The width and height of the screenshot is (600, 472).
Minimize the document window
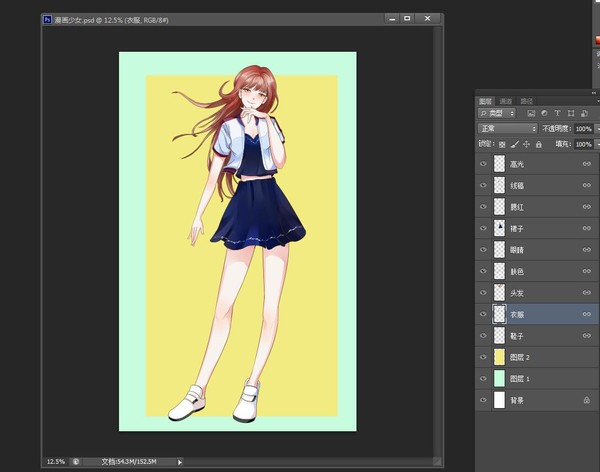[x=392, y=18]
